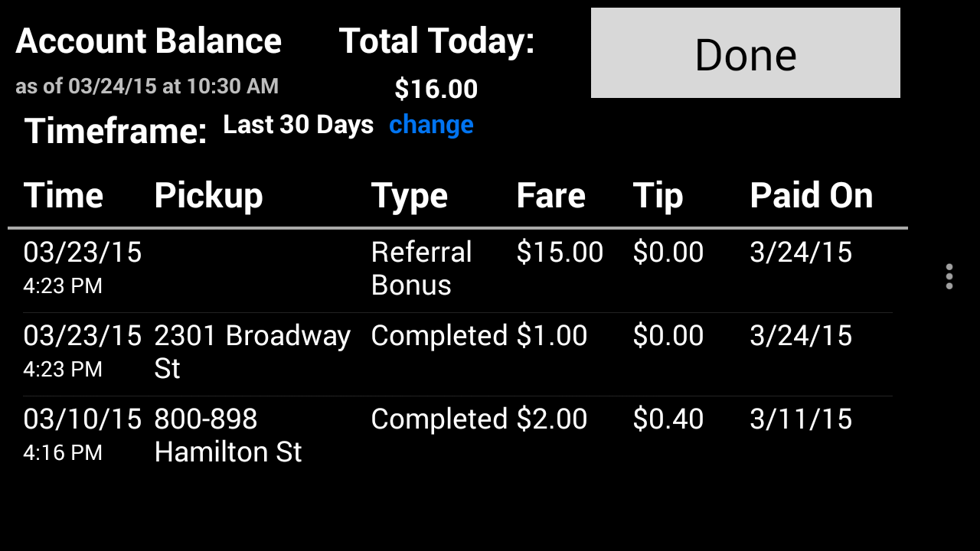Tap the 3/11/15 paid on date
Screen dimensions: 980x551
pyautogui.click(x=800, y=419)
